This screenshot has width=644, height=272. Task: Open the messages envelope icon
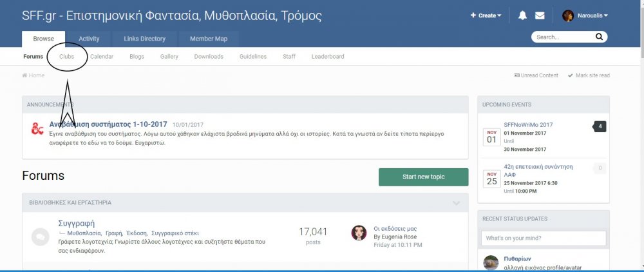[540, 15]
